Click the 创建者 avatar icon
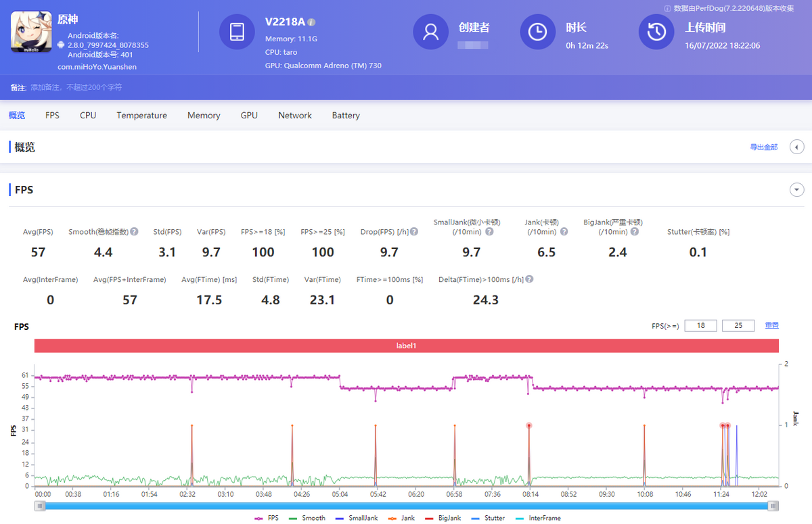The width and height of the screenshot is (812, 524). point(431,32)
